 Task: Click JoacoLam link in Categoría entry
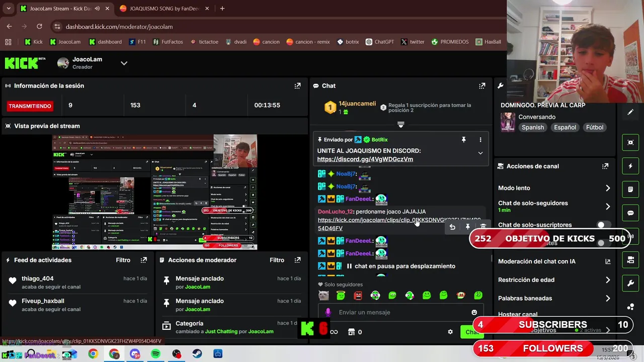(261, 332)
